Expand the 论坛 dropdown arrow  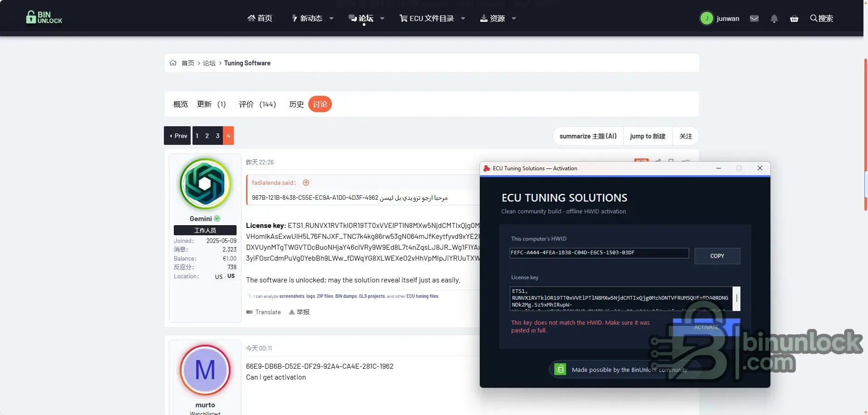coord(382,19)
